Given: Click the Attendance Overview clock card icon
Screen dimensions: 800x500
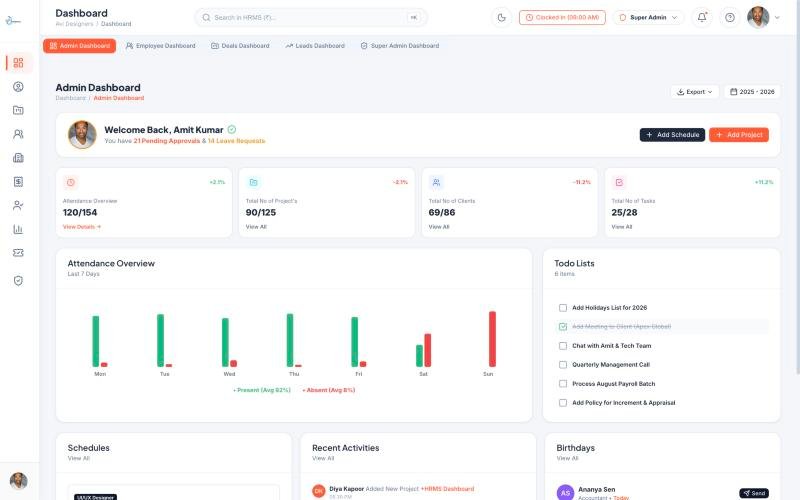Looking at the screenshot, I should (70, 182).
